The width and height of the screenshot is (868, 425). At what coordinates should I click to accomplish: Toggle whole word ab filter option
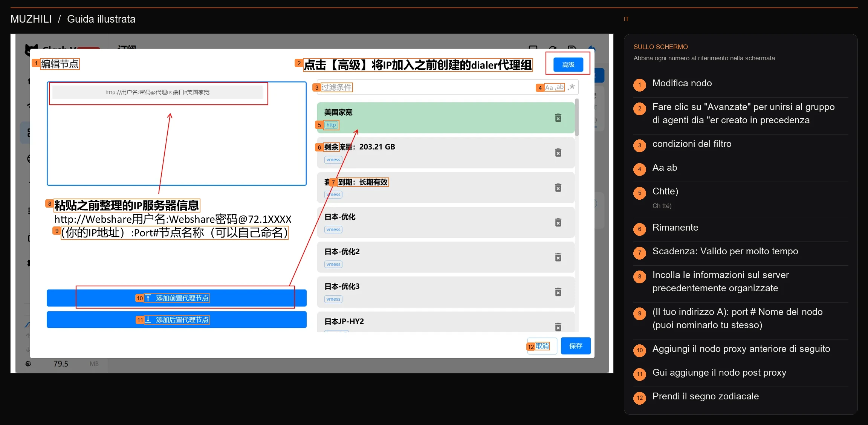tap(560, 87)
